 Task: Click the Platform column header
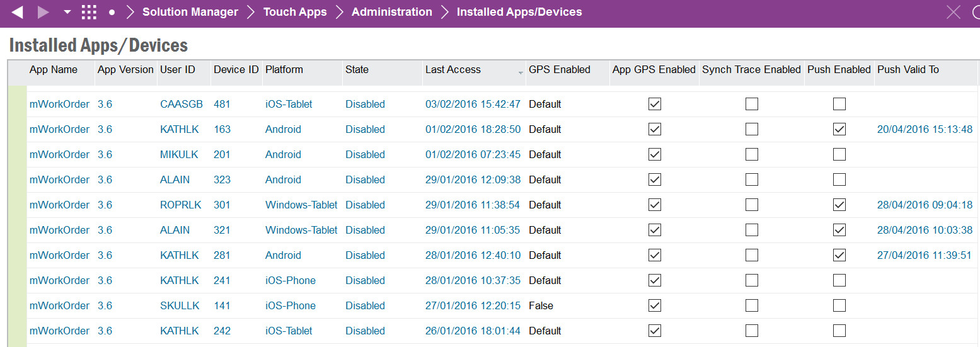pos(284,69)
